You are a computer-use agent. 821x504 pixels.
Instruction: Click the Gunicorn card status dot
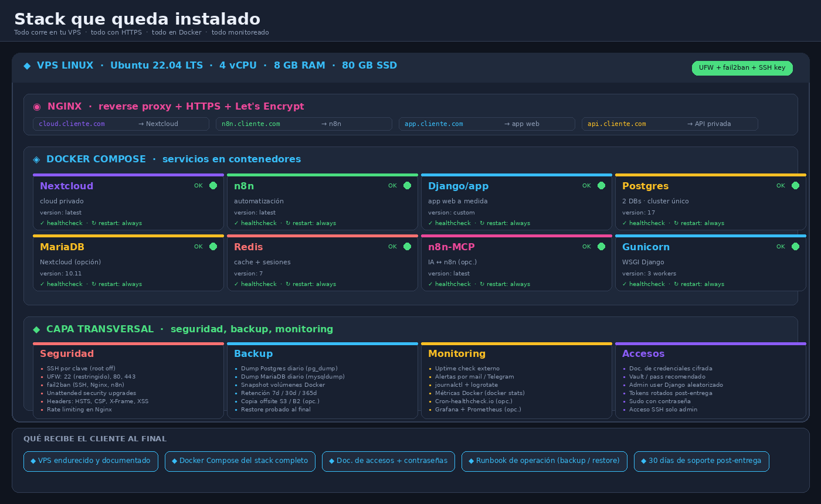click(795, 247)
